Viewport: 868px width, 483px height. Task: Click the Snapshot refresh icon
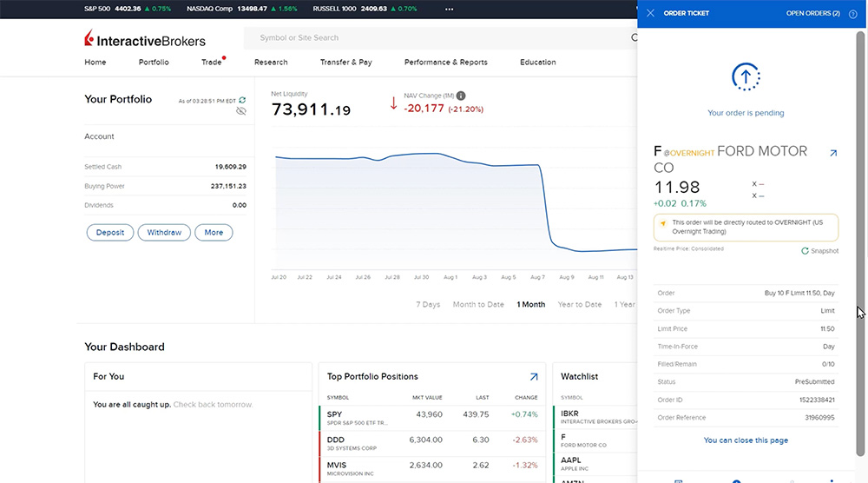pyautogui.click(x=805, y=251)
